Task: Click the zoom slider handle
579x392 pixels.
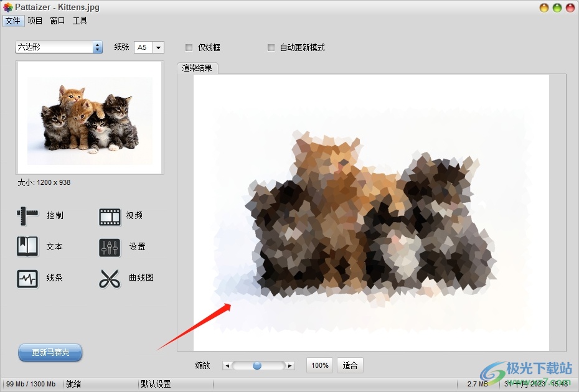Action: coord(257,365)
